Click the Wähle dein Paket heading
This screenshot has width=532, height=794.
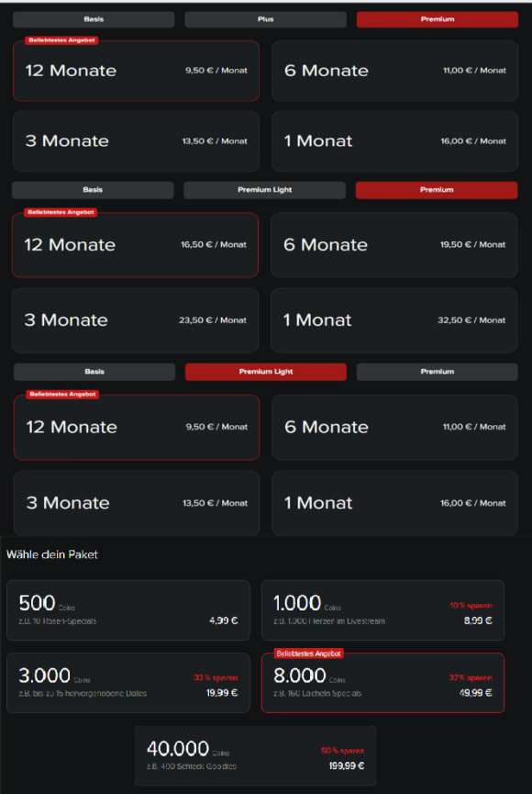tap(52, 554)
